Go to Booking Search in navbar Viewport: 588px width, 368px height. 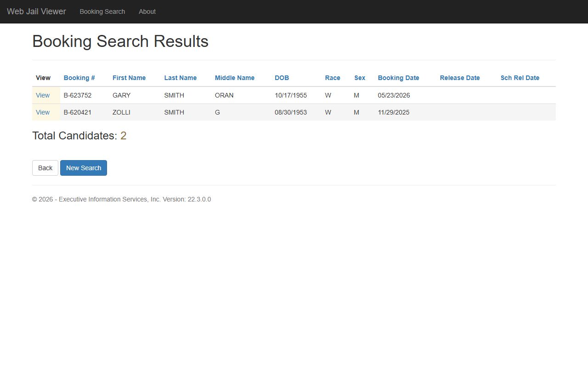coord(102,11)
